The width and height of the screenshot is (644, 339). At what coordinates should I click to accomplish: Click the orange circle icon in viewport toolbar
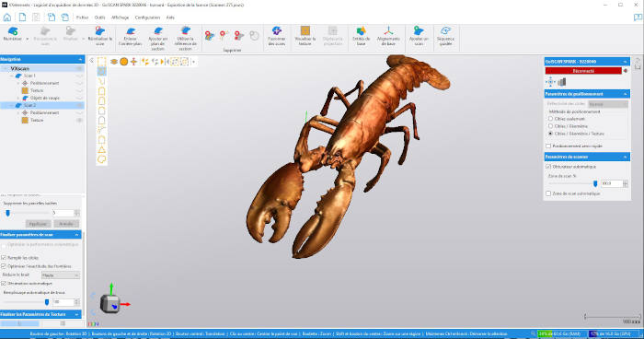pos(123,62)
